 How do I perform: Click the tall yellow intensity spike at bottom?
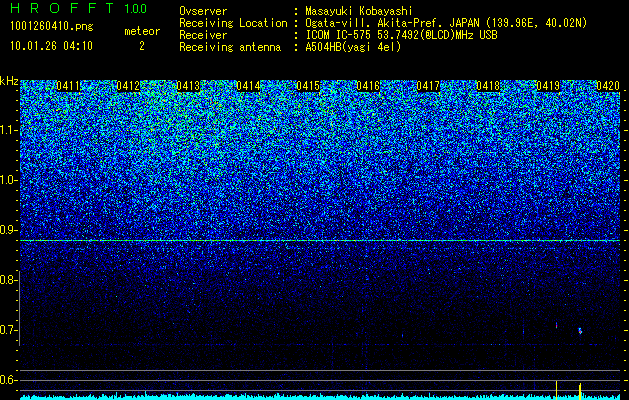click(x=556, y=390)
